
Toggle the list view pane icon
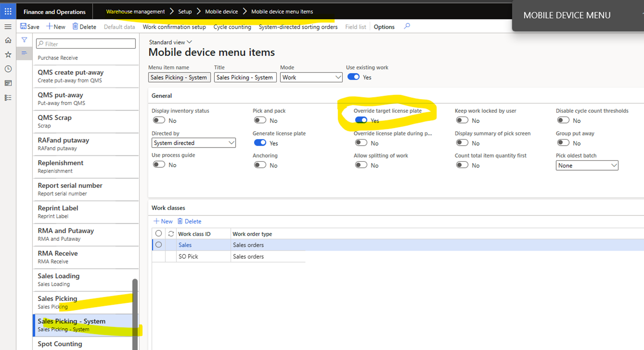(24, 53)
